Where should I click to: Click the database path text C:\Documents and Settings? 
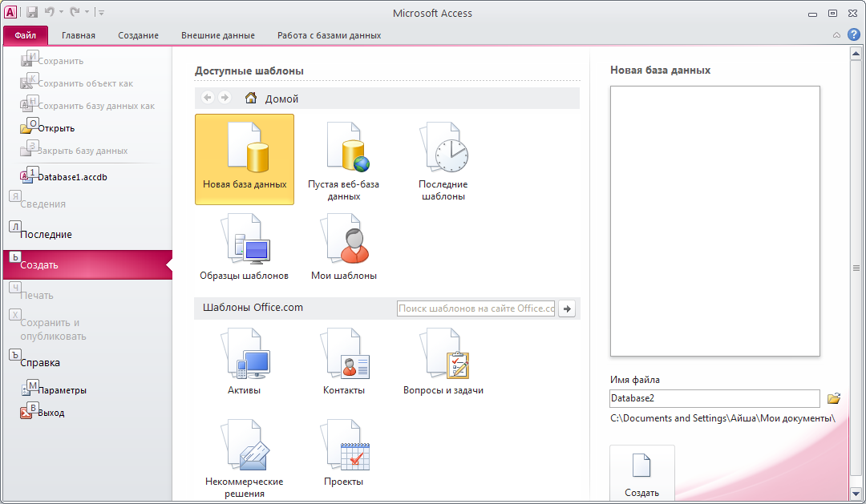coord(722,418)
